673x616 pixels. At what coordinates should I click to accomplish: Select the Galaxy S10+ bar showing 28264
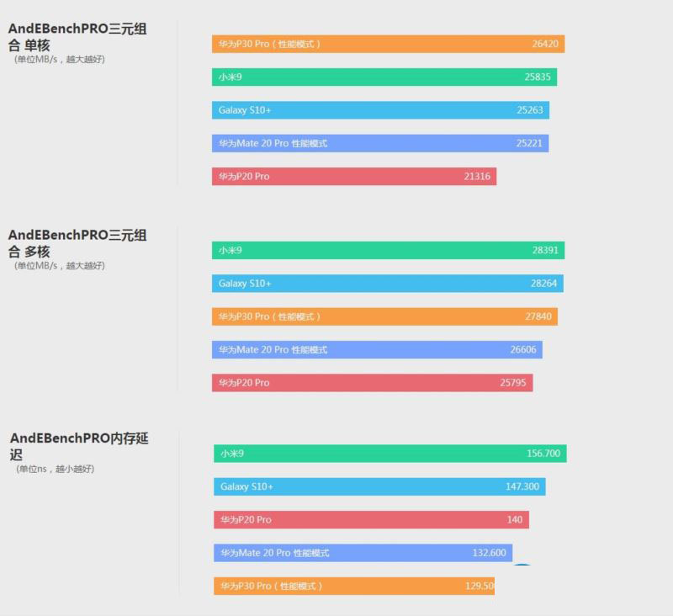click(x=387, y=284)
